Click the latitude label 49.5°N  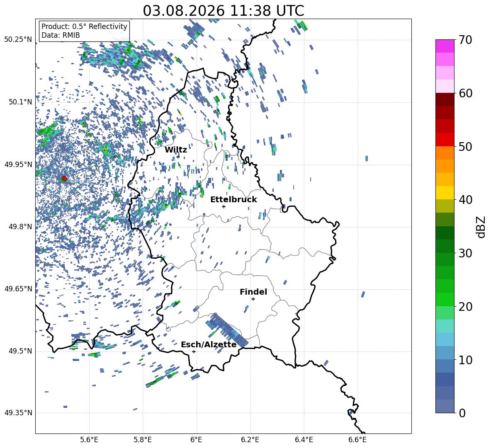[x=20, y=351]
